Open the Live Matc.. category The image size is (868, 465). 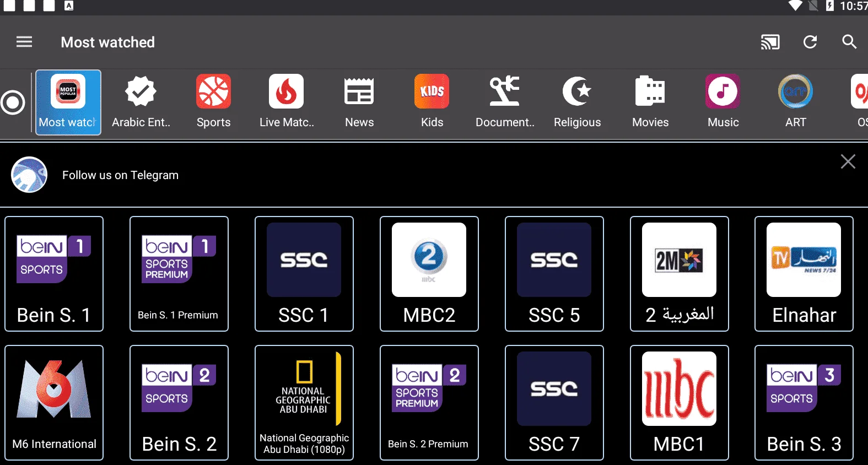point(287,102)
